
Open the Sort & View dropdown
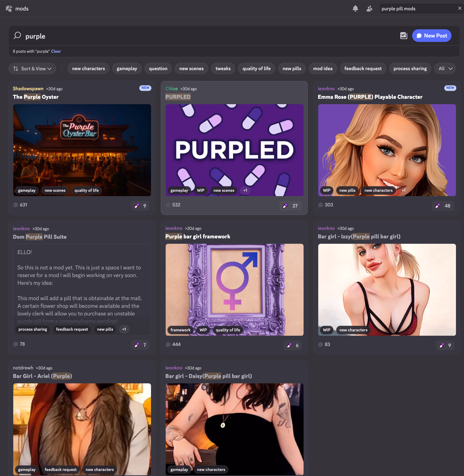pos(32,69)
